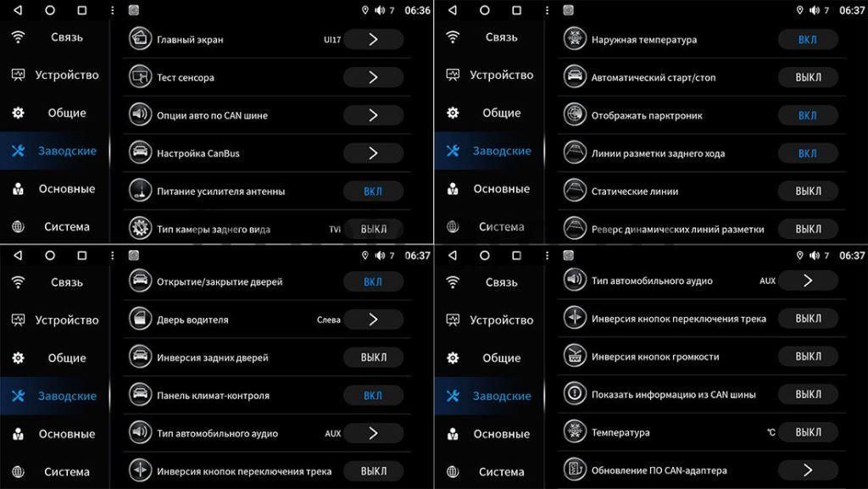Click the Тест сенсора icon
The image size is (868, 489).
pos(140,77)
